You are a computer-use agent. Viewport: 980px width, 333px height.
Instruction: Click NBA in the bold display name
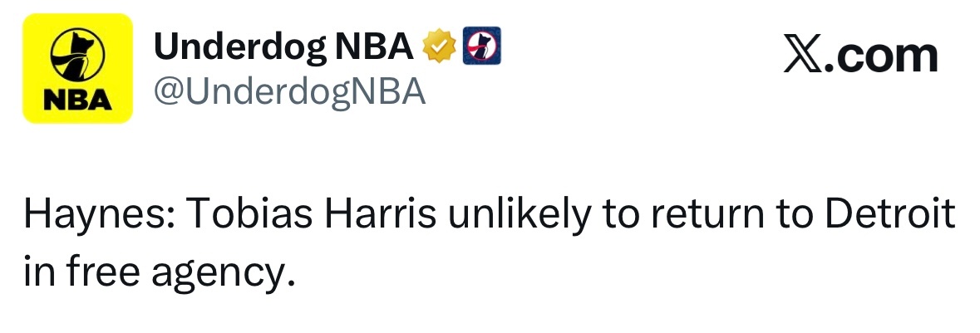coord(374,46)
